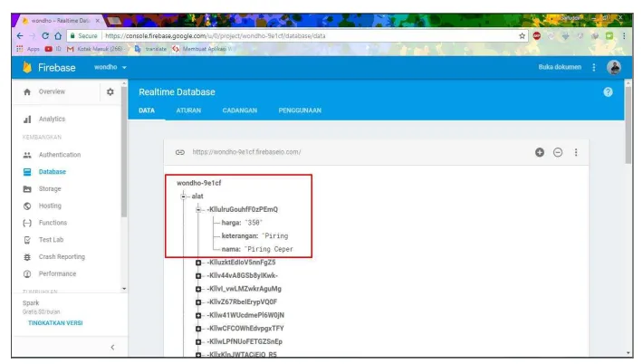Bookmark this page with the star icon

tap(522, 35)
